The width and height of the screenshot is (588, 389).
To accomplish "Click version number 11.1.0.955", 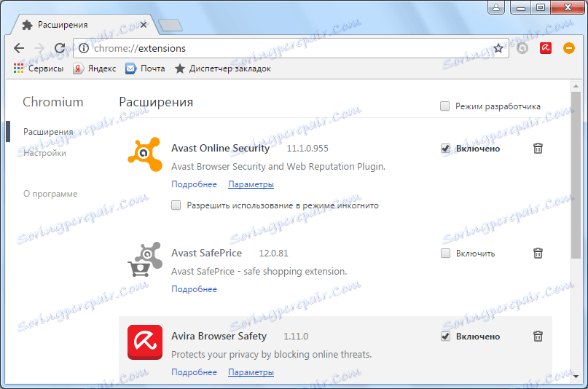I will pos(307,149).
